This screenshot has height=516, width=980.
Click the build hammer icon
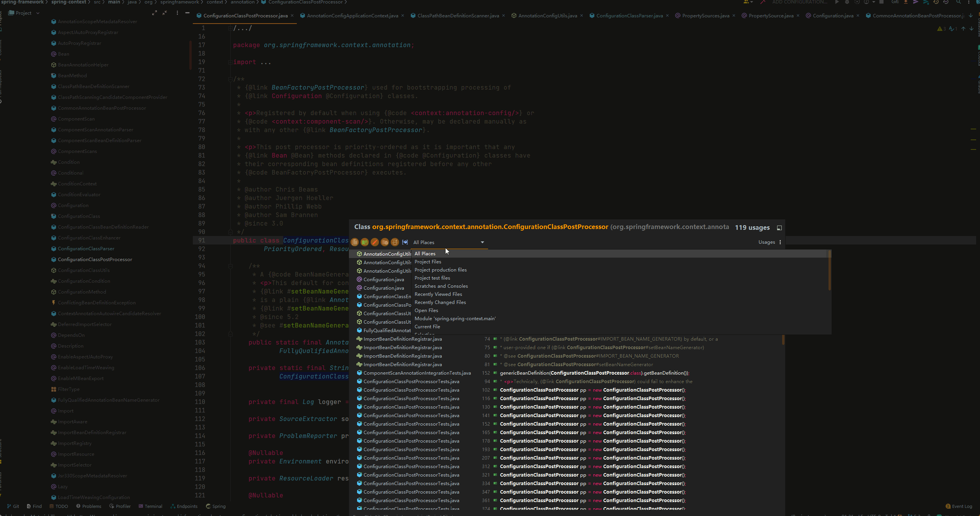pos(762,2)
